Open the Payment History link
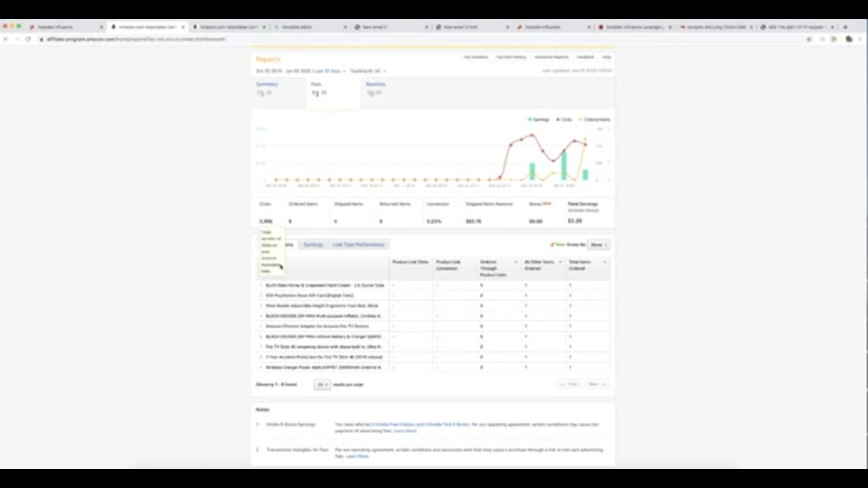Viewport: 868px width, 488px height. pyautogui.click(x=511, y=57)
